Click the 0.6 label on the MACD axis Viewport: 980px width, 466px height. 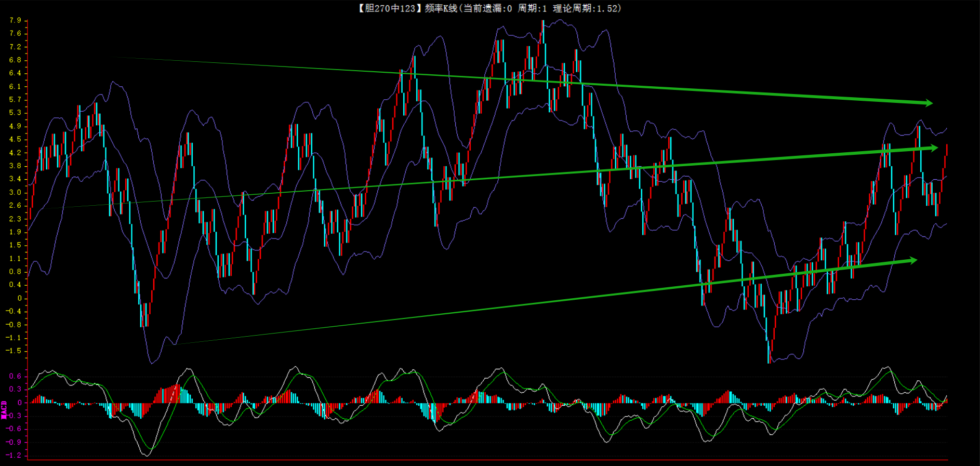[x=15, y=376]
